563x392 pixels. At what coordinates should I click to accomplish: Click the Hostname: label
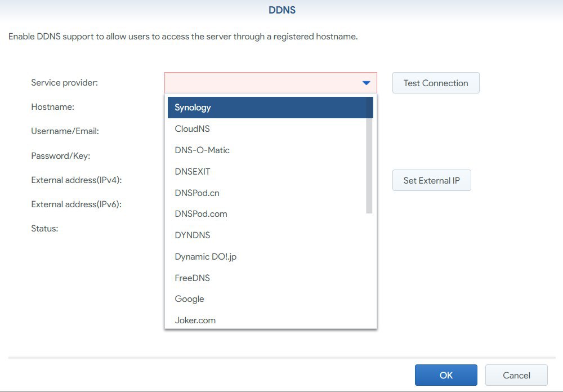pos(53,106)
